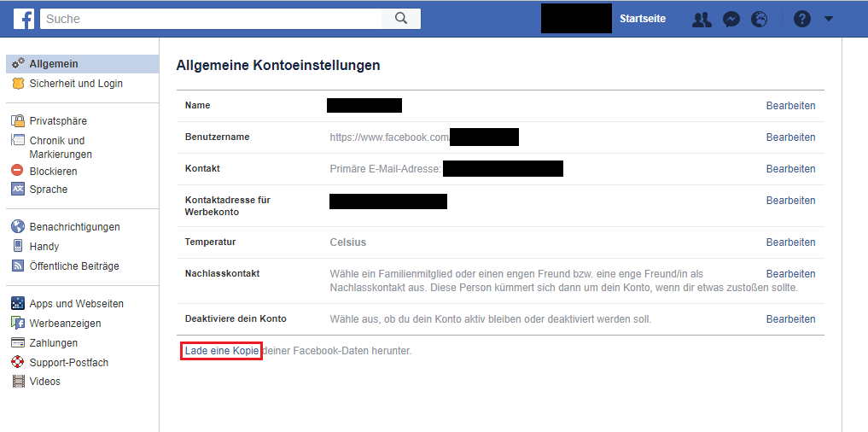The image size is (868, 432).
Task: Open Privatsphäre settings
Action: coord(58,121)
